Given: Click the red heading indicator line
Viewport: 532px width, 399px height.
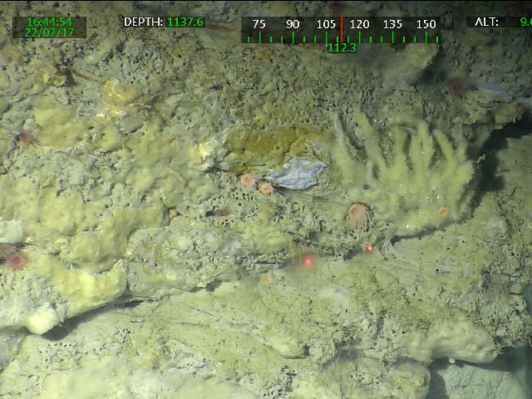Looking at the screenshot, I should pos(342,30).
